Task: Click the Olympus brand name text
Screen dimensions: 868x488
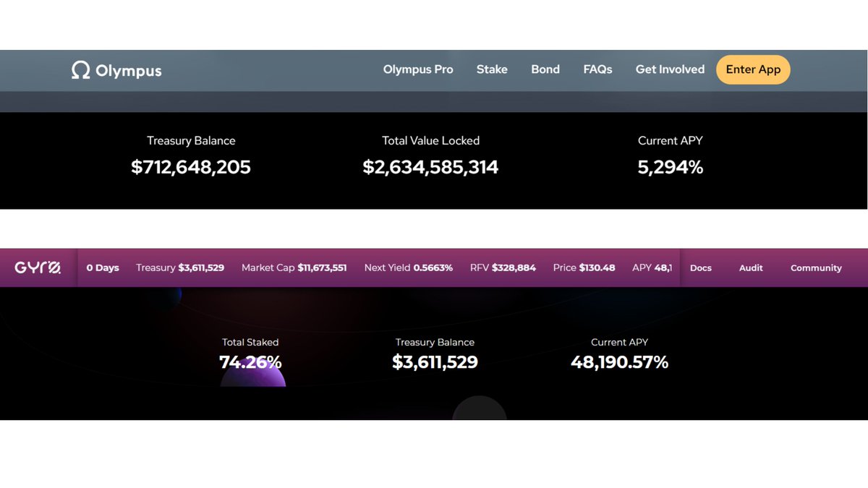Action: point(129,71)
